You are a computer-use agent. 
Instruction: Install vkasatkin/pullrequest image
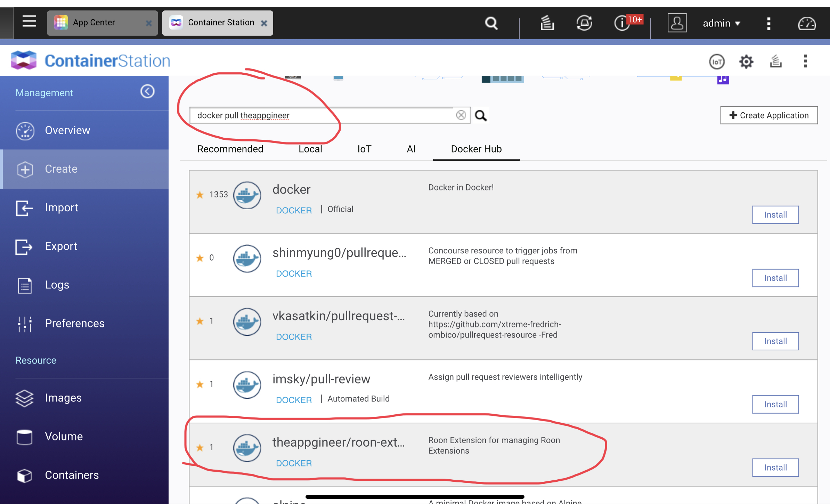775,341
